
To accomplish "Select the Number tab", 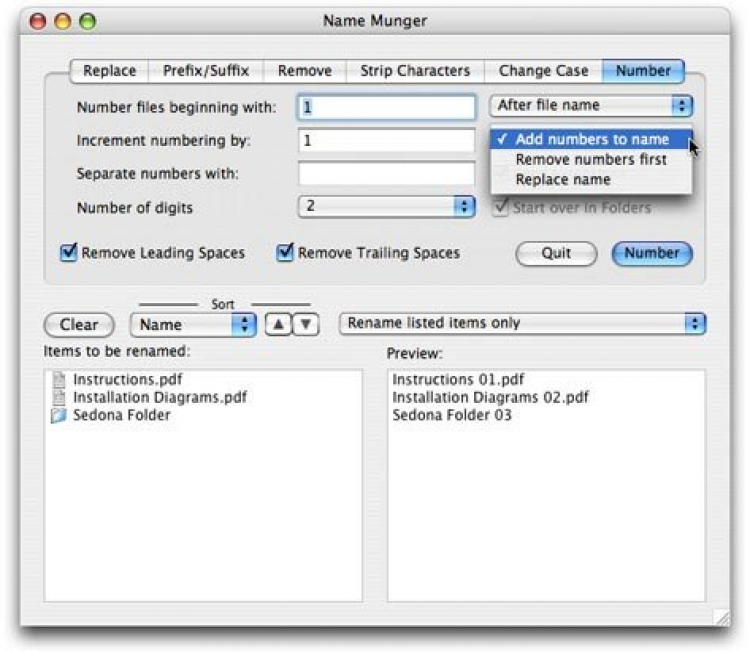I will pos(643,71).
